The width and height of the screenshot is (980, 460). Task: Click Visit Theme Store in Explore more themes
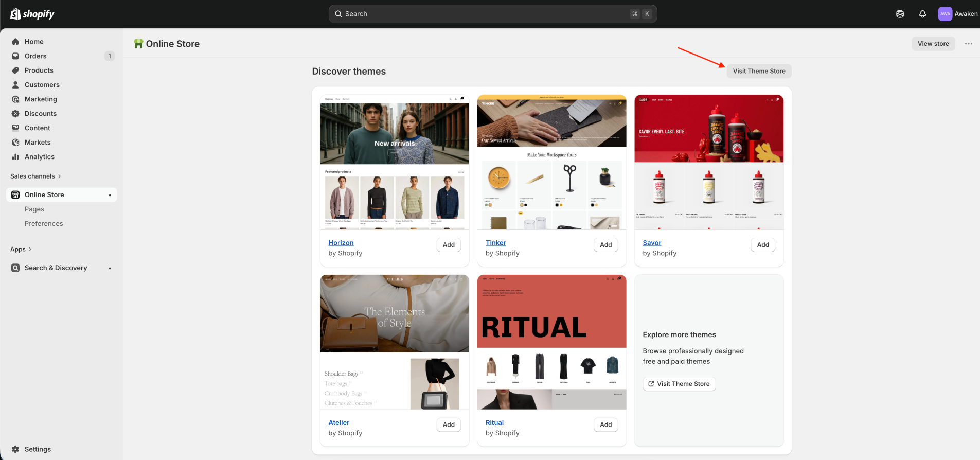click(x=679, y=384)
